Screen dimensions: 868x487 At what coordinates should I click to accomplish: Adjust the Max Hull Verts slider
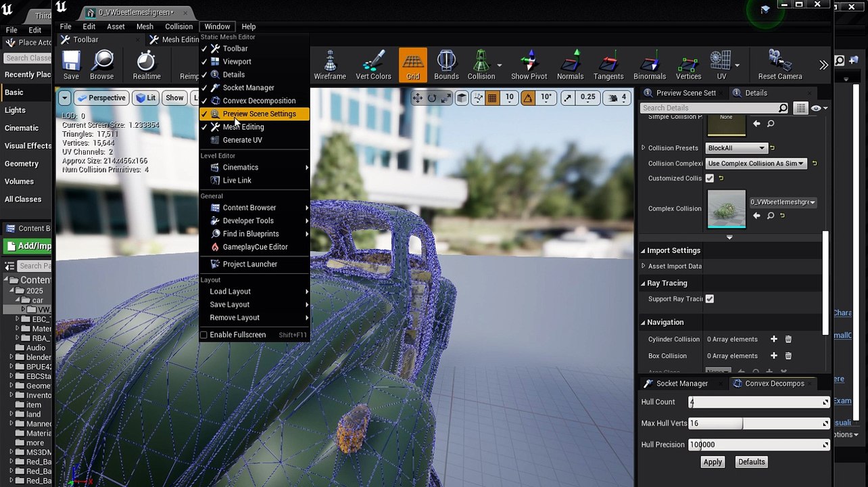click(758, 423)
